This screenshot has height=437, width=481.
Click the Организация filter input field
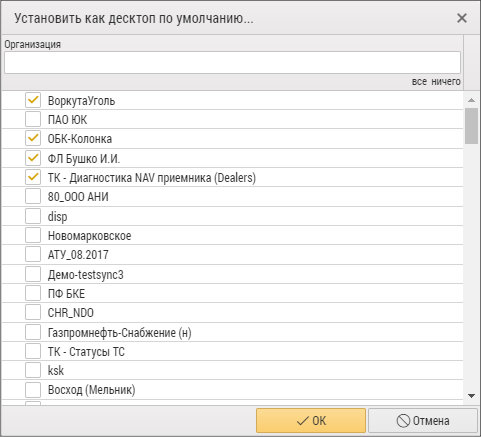click(232, 62)
